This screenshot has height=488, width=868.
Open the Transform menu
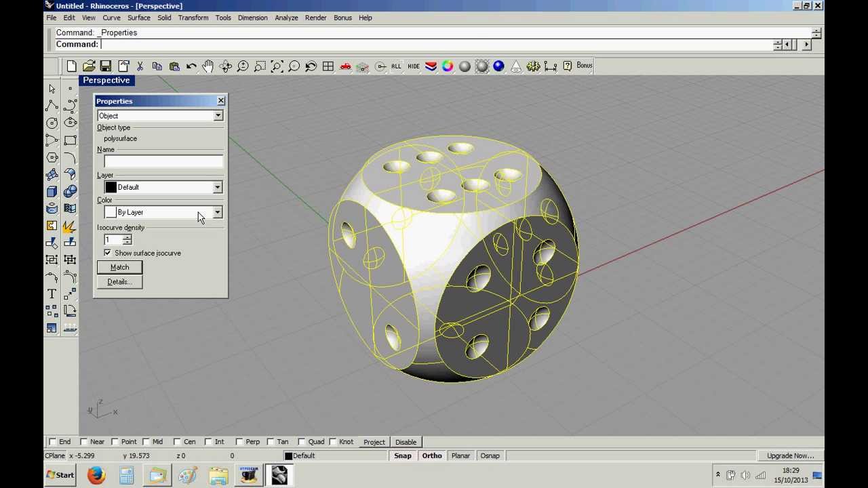(193, 18)
